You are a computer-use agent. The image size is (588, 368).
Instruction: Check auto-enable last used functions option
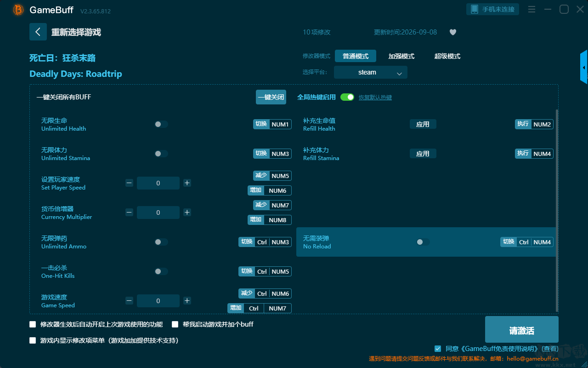coord(33,324)
